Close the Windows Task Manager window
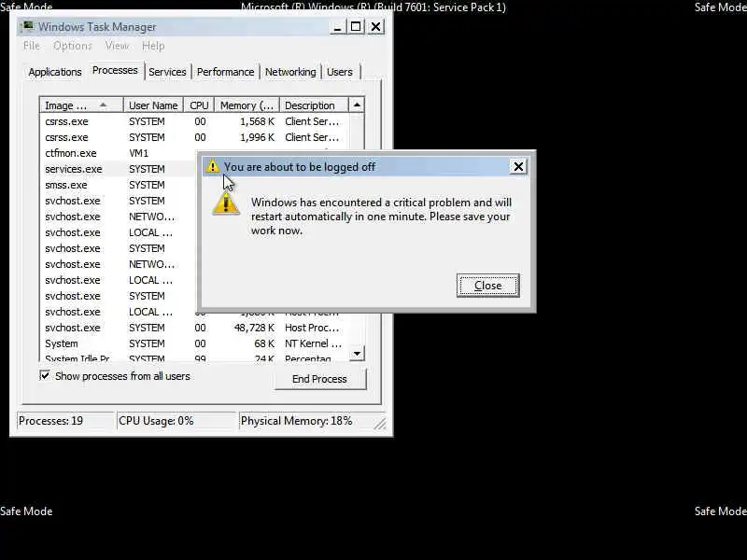Screen dimensions: 747x560 [376, 27]
